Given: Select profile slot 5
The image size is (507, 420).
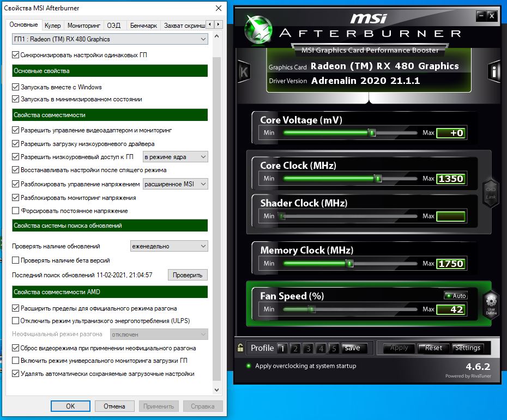Looking at the screenshot, I should tap(334, 348).
